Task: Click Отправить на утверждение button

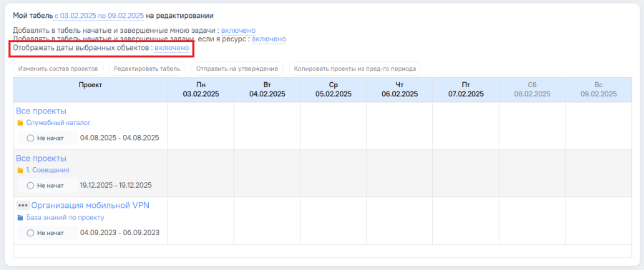Action: click(237, 69)
